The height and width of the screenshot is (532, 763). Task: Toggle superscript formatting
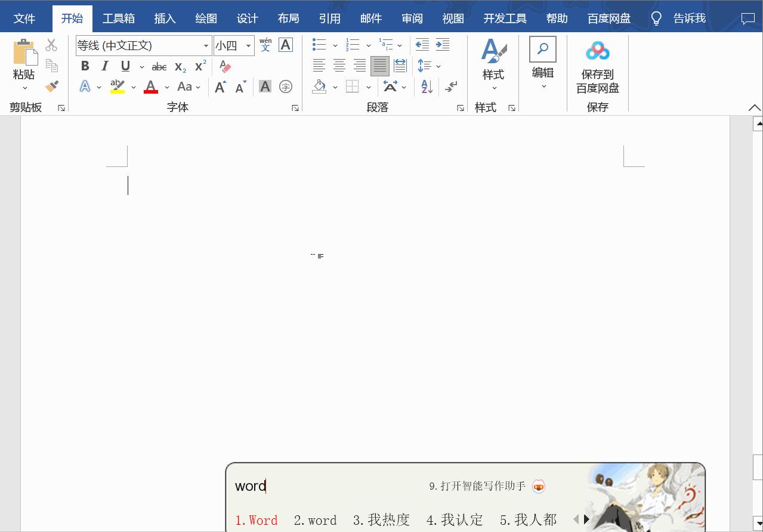click(x=199, y=66)
